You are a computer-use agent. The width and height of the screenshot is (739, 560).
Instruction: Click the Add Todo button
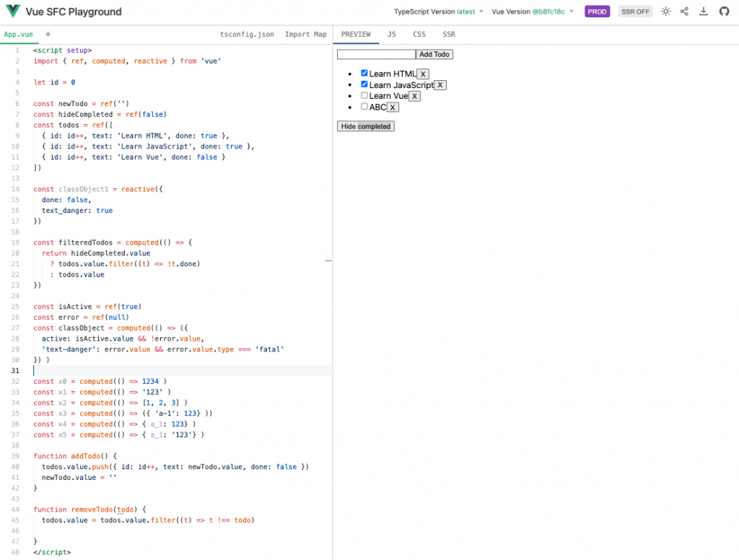click(x=434, y=54)
